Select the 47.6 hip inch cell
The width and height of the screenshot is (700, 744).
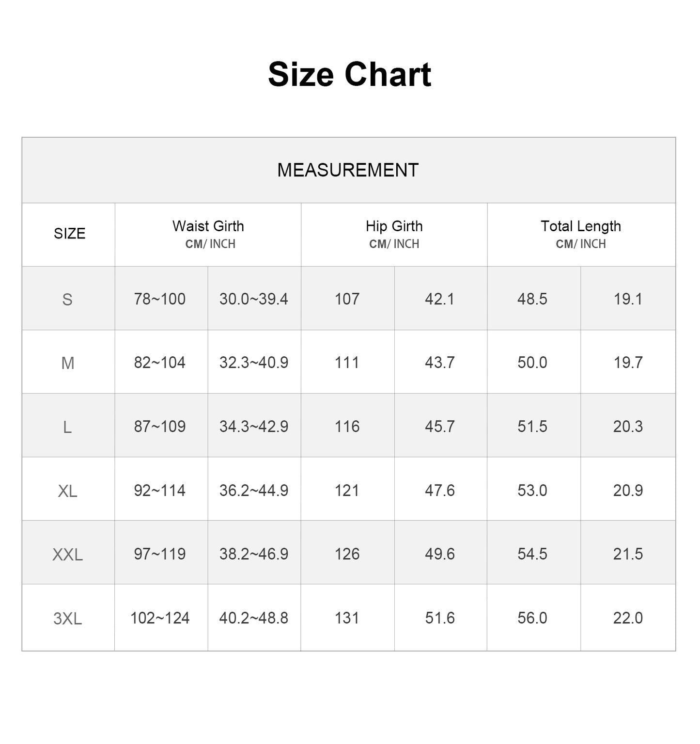440,491
